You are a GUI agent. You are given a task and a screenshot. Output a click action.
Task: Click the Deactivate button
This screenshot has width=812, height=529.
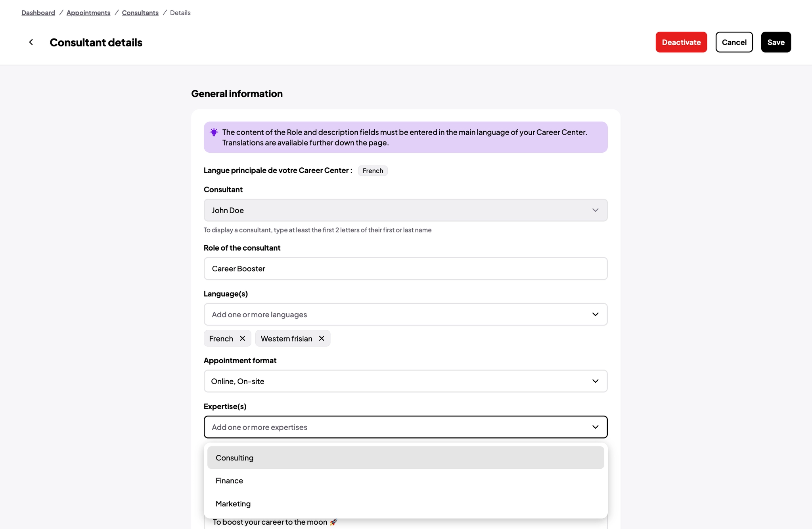pyautogui.click(x=681, y=42)
